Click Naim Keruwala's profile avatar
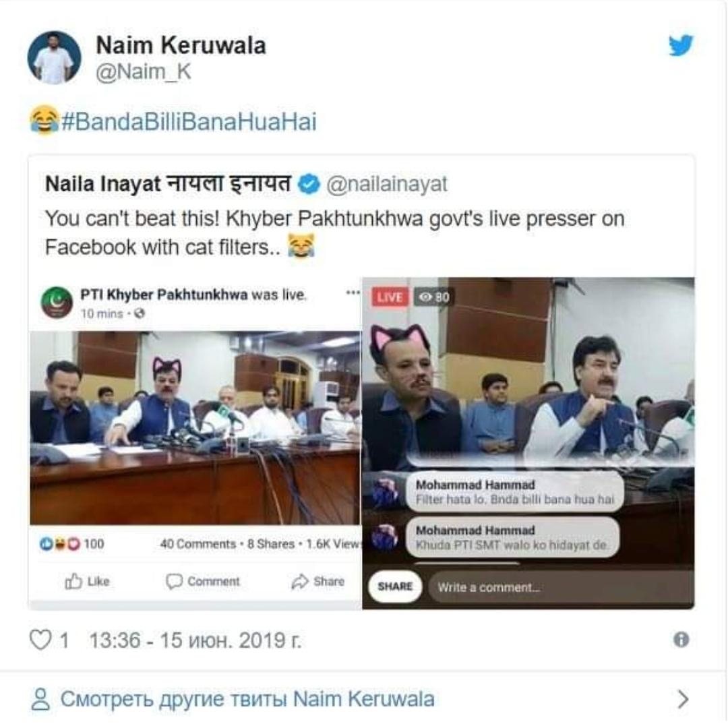728x728 pixels. click(54, 57)
